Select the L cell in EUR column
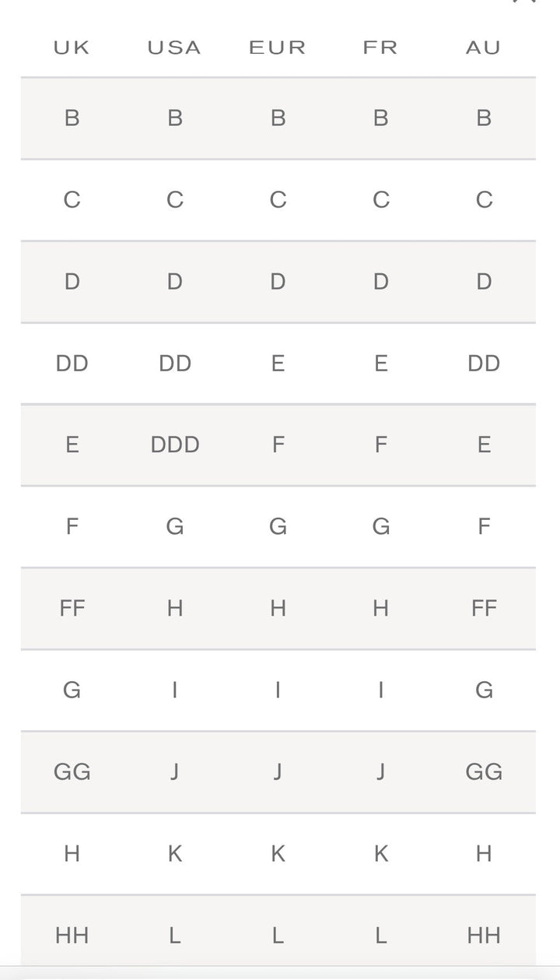The image size is (560, 980). pos(278,936)
